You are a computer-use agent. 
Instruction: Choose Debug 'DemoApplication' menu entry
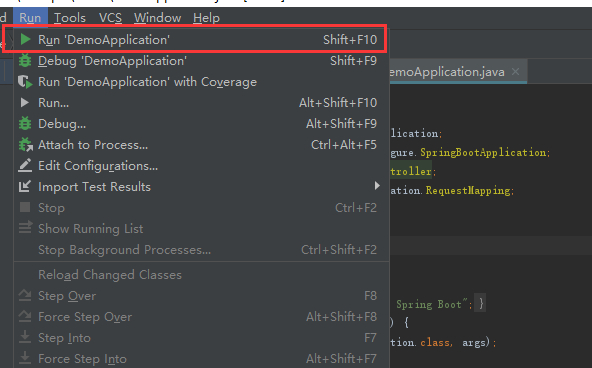pos(202,61)
